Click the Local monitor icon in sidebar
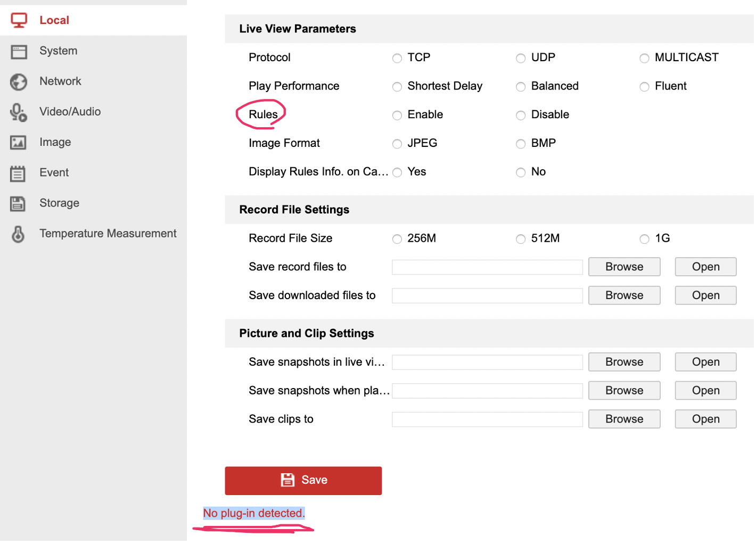This screenshot has height=544, width=756. (19, 20)
